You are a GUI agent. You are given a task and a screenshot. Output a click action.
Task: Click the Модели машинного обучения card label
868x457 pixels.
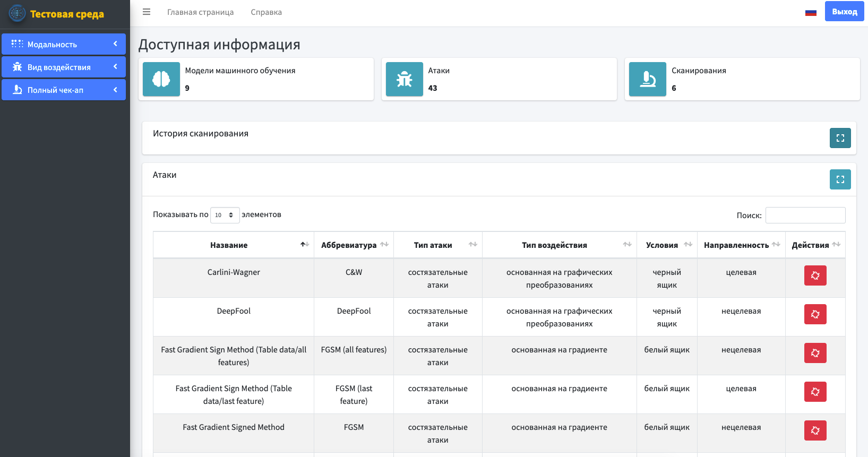[x=240, y=71]
